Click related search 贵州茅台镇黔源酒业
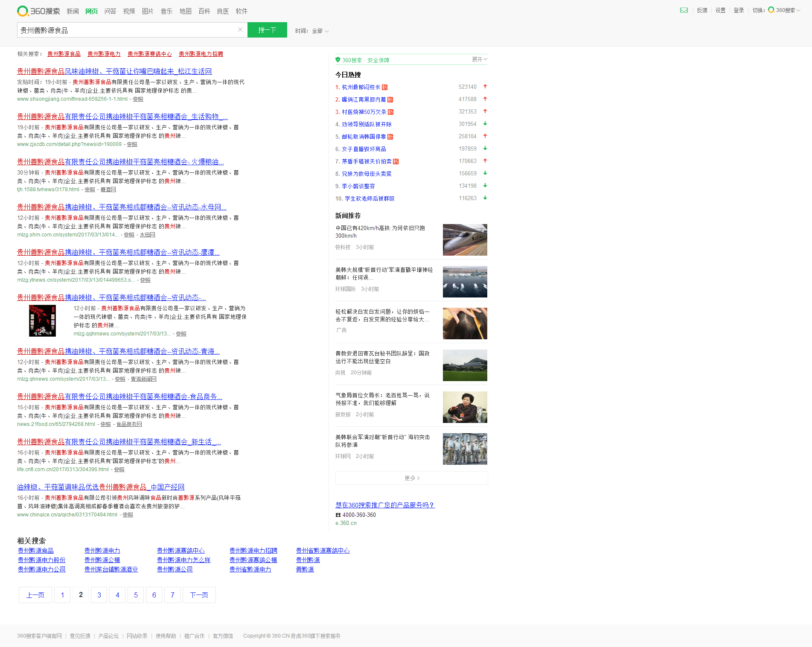812x647 pixels. coord(111,569)
